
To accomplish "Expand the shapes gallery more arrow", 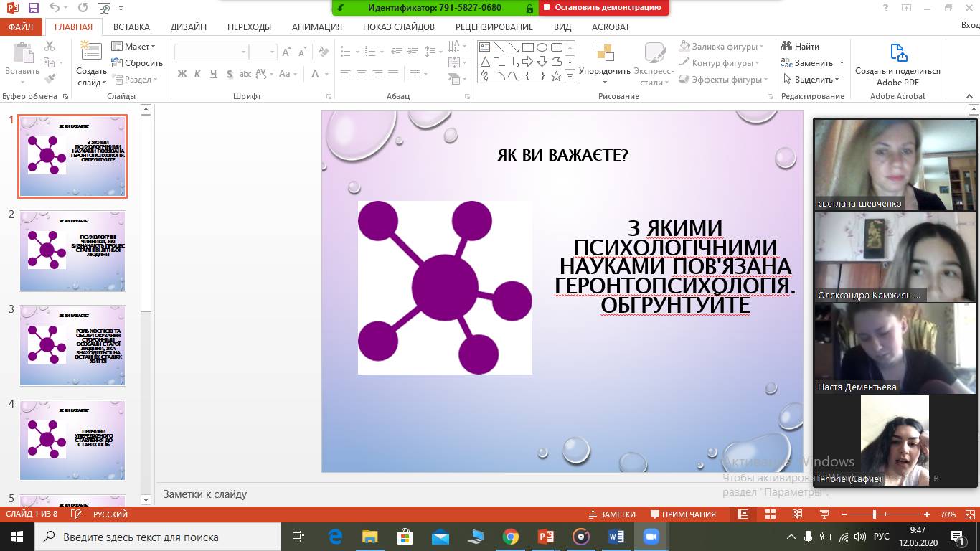I will click(x=570, y=76).
